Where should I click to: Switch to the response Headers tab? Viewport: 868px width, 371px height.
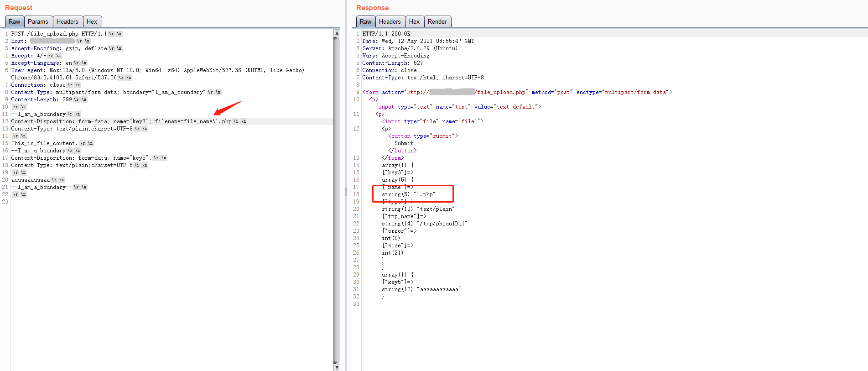pyautogui.click(x=390, y=21)
